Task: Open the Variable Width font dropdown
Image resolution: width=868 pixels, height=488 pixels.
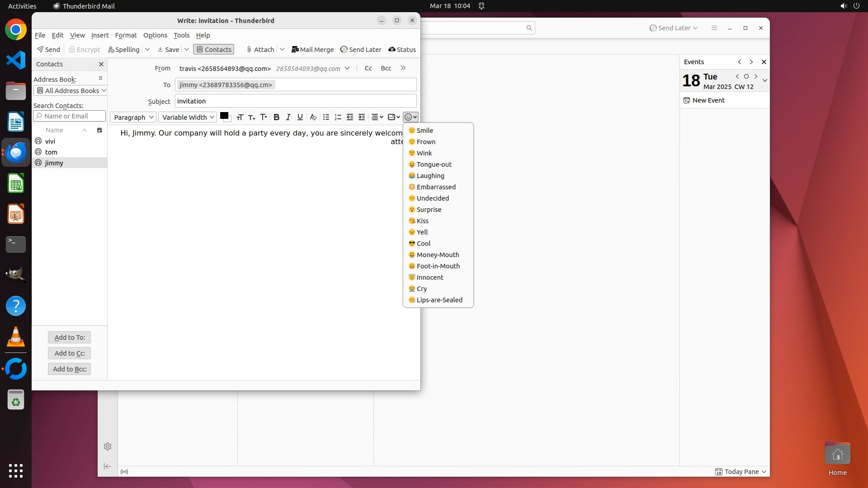Action: (x=188, y=117)
